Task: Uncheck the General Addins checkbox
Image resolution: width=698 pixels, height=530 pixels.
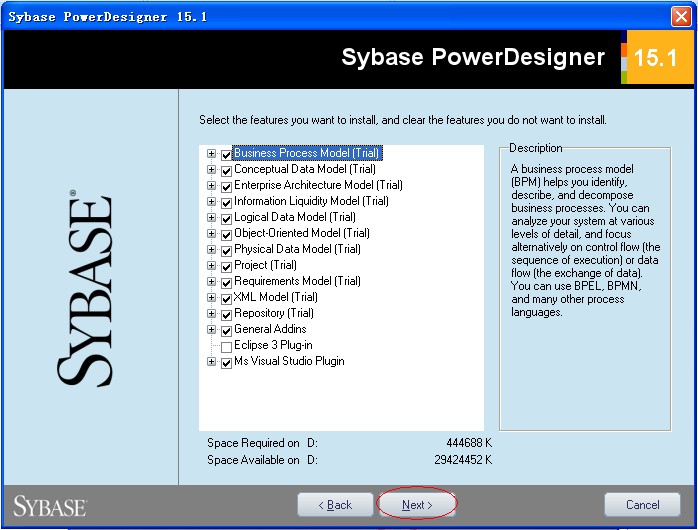Action: click(226, 330)
